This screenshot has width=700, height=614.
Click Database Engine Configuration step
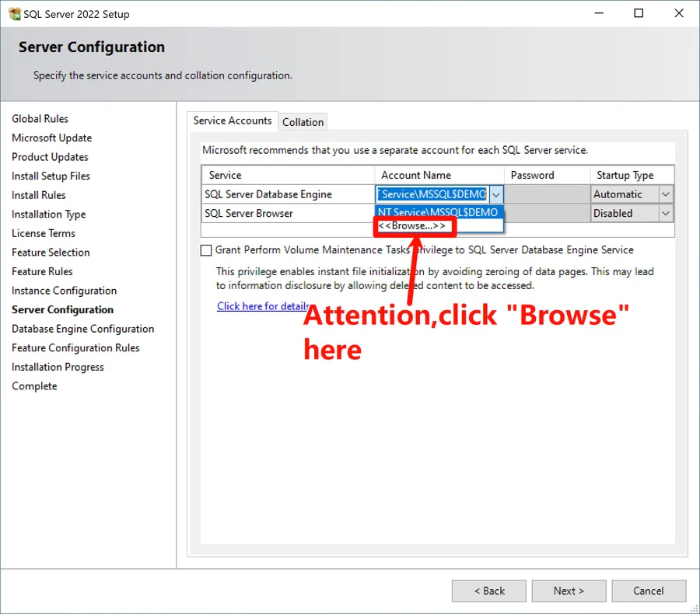tap(83, 329)
